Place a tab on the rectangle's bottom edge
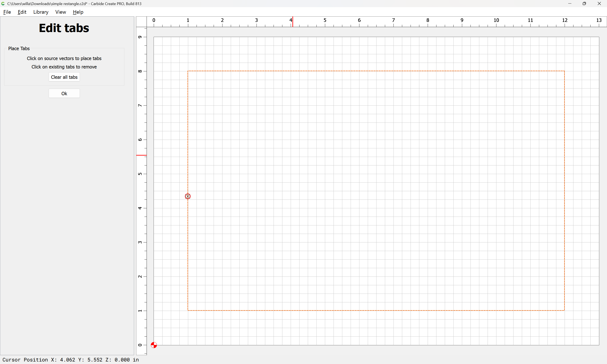This screenshot has height=364, width=607. click(376, 310)
